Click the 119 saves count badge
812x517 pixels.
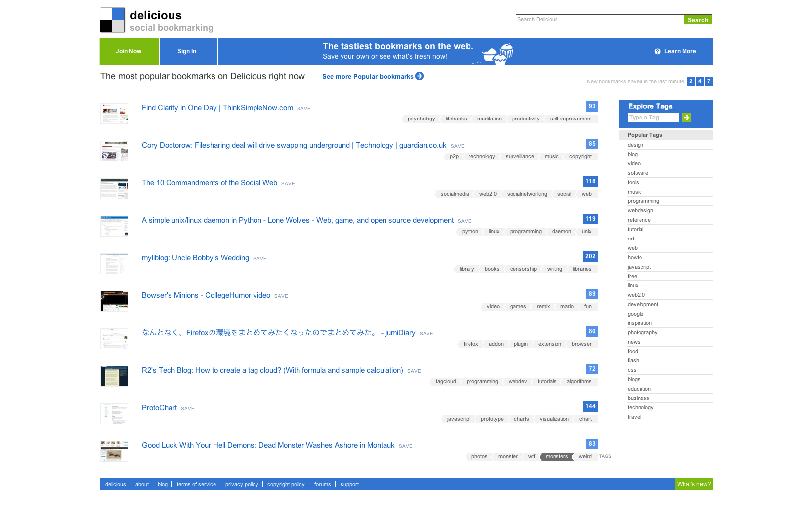point(590,219)
